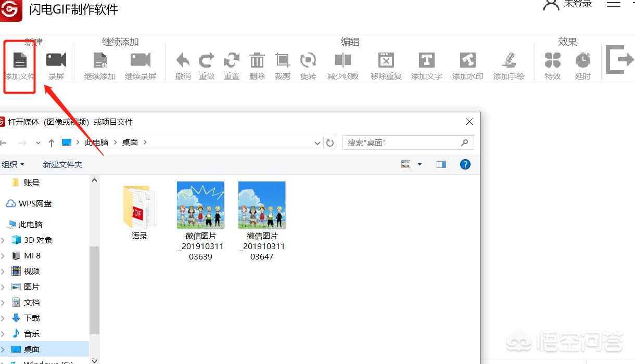This screenshot has height=364, width=635.
Task: Toggle the preview pane button in dialog
Action: coord(441,164)
